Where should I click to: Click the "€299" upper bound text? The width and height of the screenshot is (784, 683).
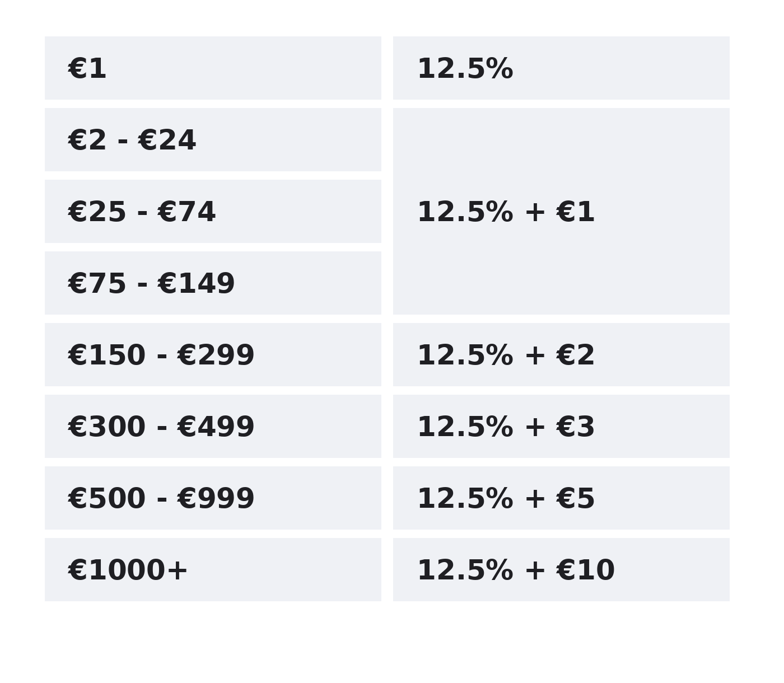[x=216, y=355]
